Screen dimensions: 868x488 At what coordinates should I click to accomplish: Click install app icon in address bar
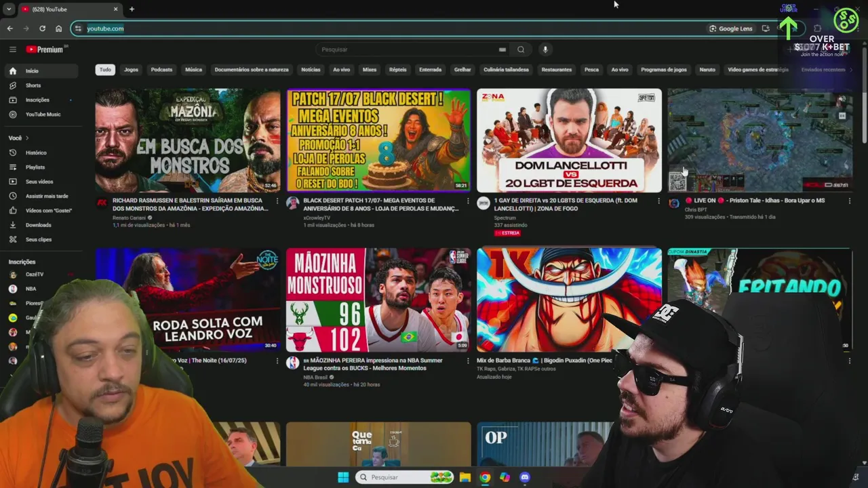[766, 28]
